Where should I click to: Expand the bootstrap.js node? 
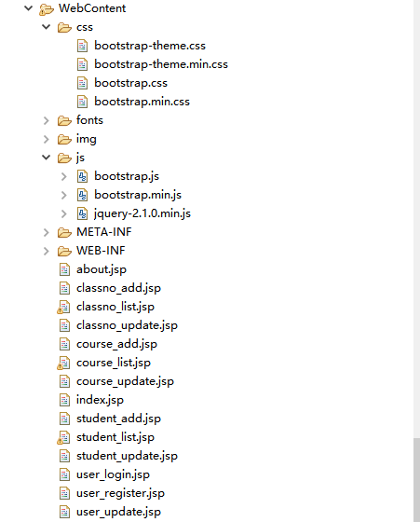click(64, 176)
